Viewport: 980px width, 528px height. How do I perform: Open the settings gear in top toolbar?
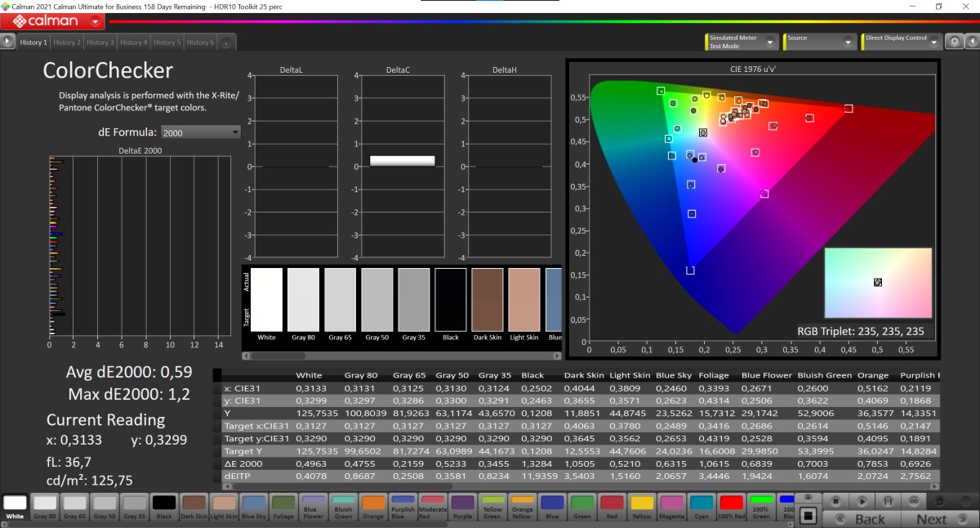click(x=954, y=42)
